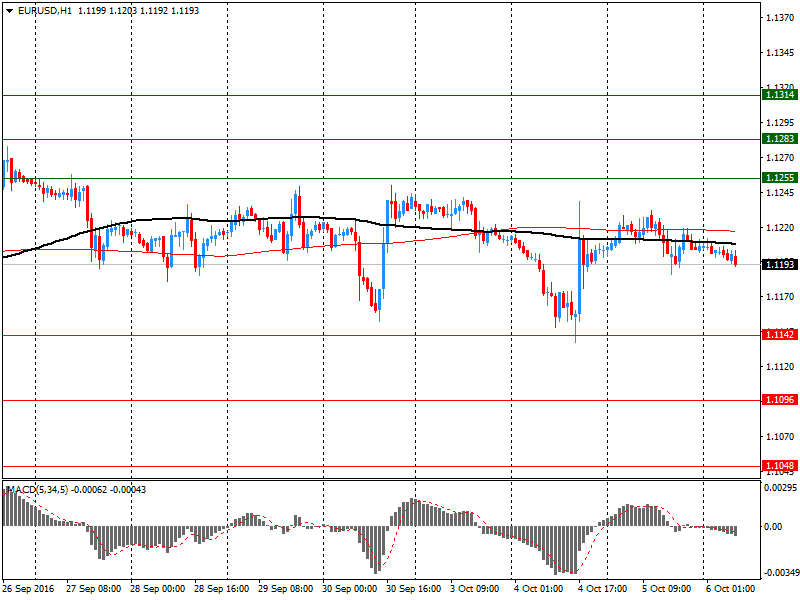Select the 5 Oct 09:00 time axis label

667,589
